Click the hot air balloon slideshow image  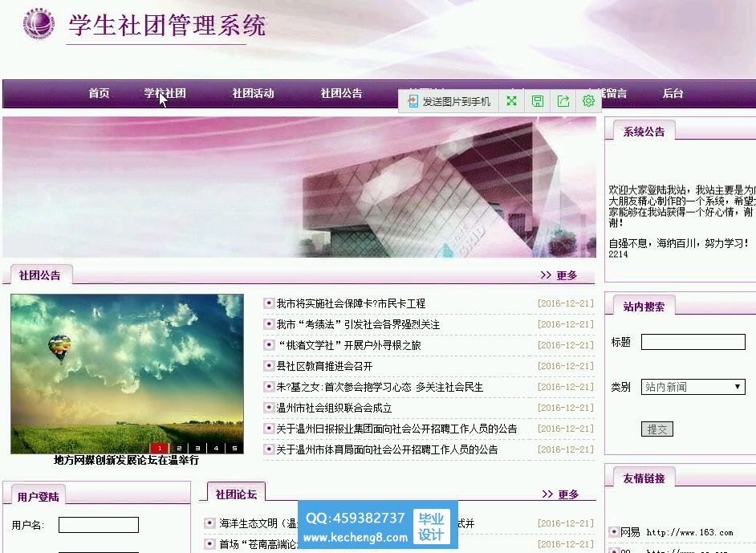tap(127, 374)
